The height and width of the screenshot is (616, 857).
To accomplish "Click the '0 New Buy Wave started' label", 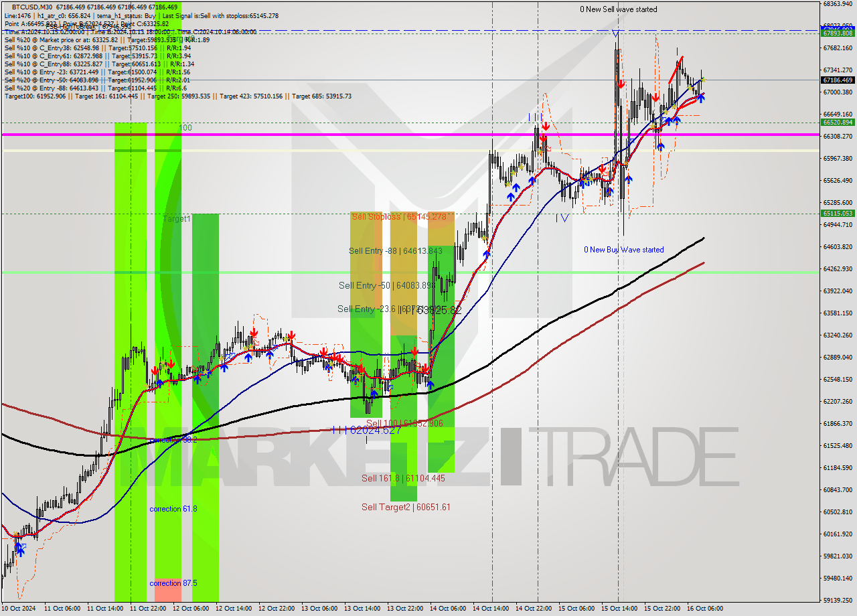I will [624, 250].
